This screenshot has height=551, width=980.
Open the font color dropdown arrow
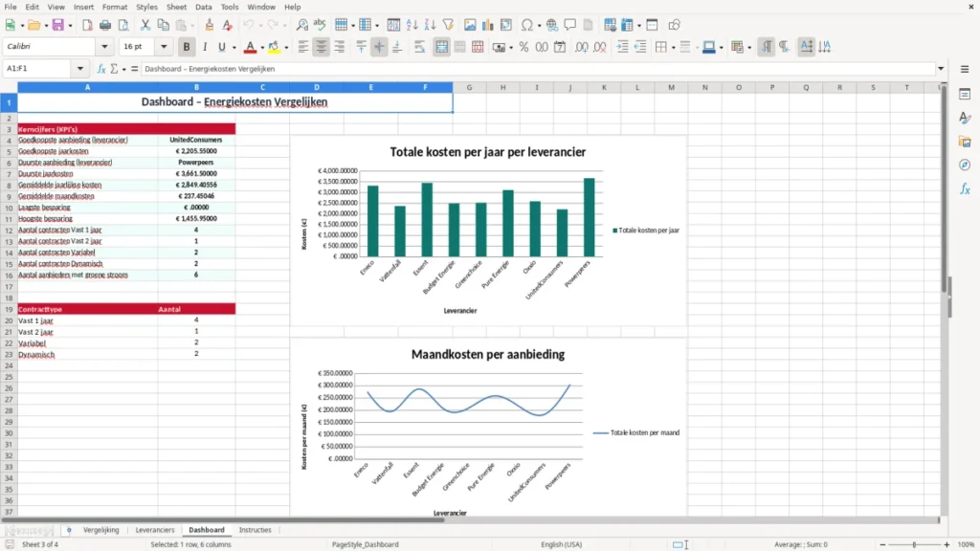point(262,48)
